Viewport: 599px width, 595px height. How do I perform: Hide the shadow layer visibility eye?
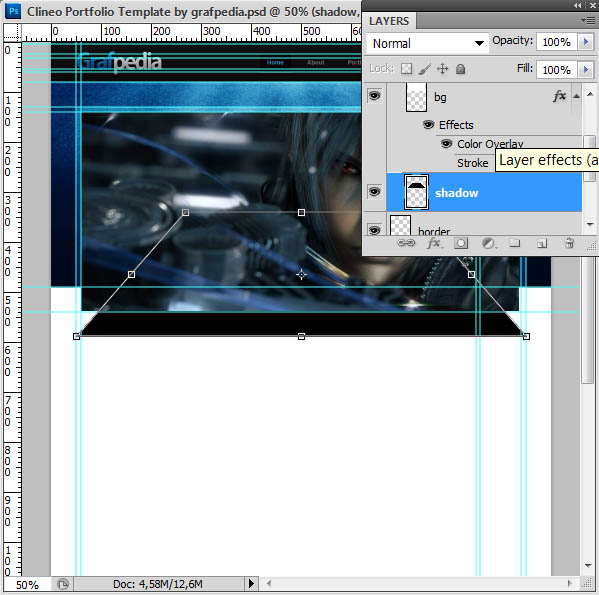click(x=374, y=191)
